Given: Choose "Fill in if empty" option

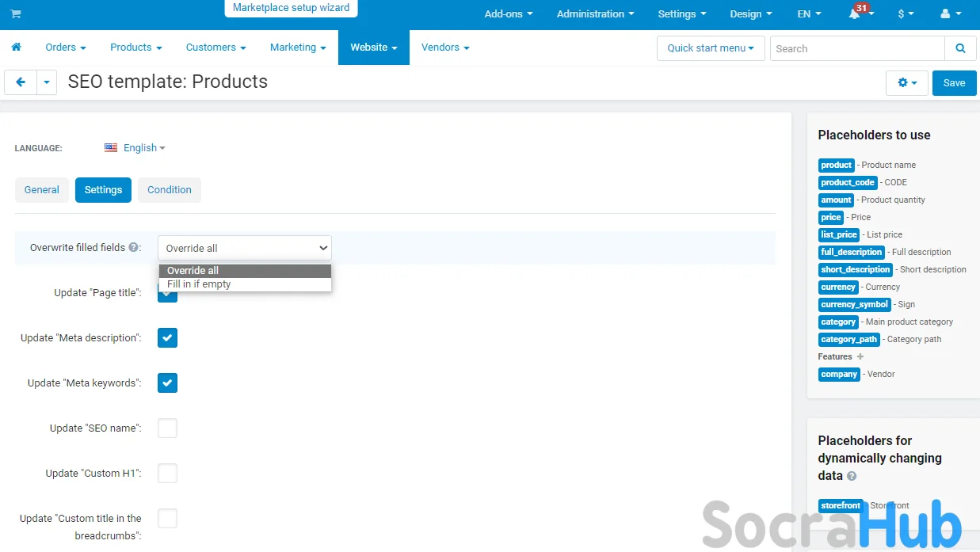Looking at the screenshot, I should 199,284.
